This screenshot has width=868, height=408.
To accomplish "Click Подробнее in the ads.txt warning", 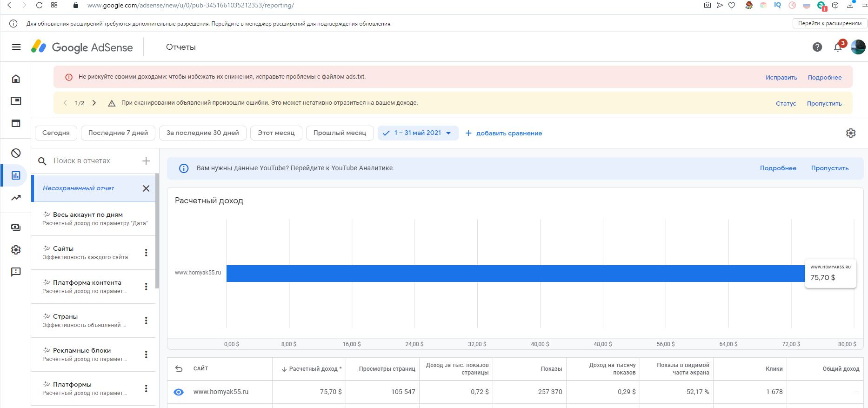I will click(x=825, y=78).
